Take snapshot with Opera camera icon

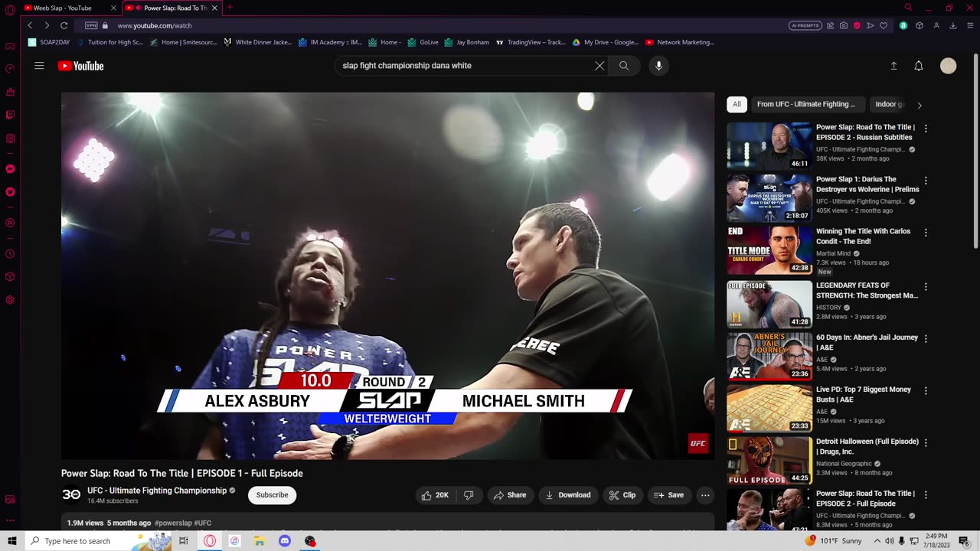pyautogui.click(x=843, y=25)
